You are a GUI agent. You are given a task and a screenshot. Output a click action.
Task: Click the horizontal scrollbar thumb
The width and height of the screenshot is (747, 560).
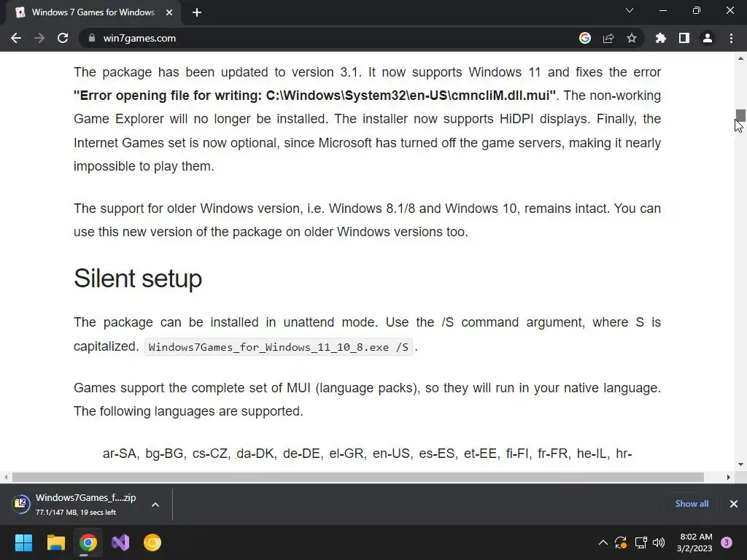pos(357,477)
